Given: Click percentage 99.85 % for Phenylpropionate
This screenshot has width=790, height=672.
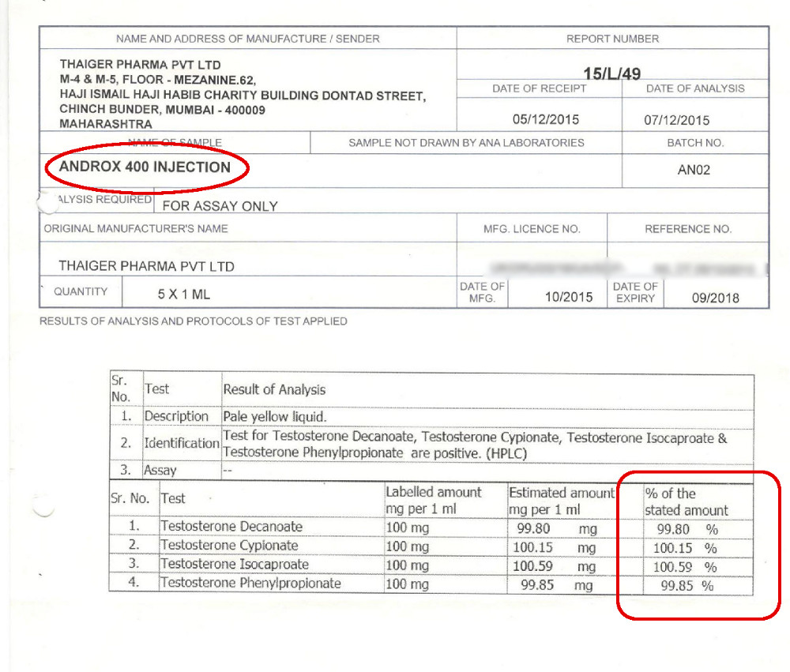Looking at the screenshot, I should pyautogui.click(x=687, y=586).
